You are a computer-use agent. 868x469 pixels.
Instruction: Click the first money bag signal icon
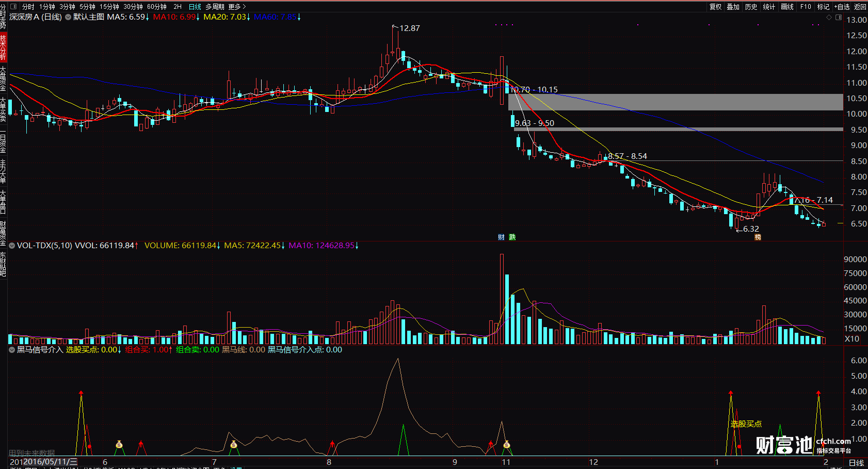tap(119, 445)
